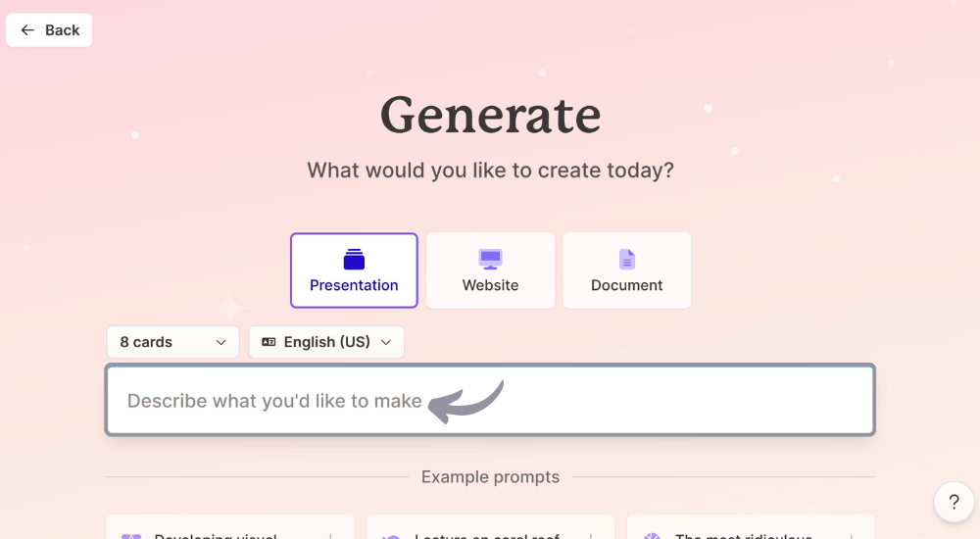Click the Presentation stack icon
Screen dimensions: 980x539
(354, 260)
